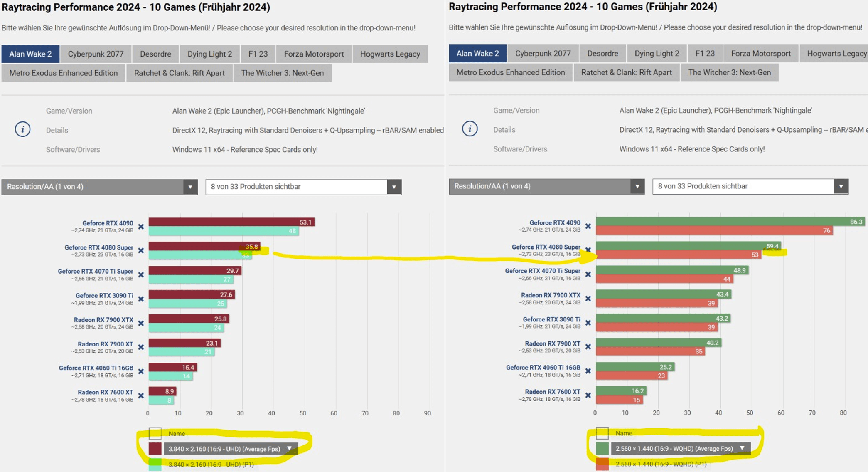Switch to Cyberpunk 2077 tab in right panel
868x472 pixels.
(x=543, y=54)
